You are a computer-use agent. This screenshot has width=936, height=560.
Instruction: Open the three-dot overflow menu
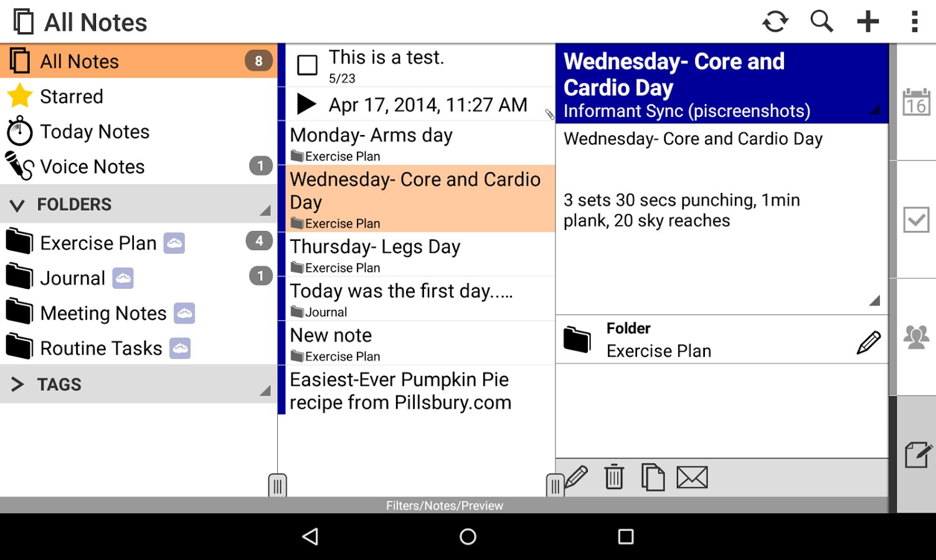click(914, 22)
